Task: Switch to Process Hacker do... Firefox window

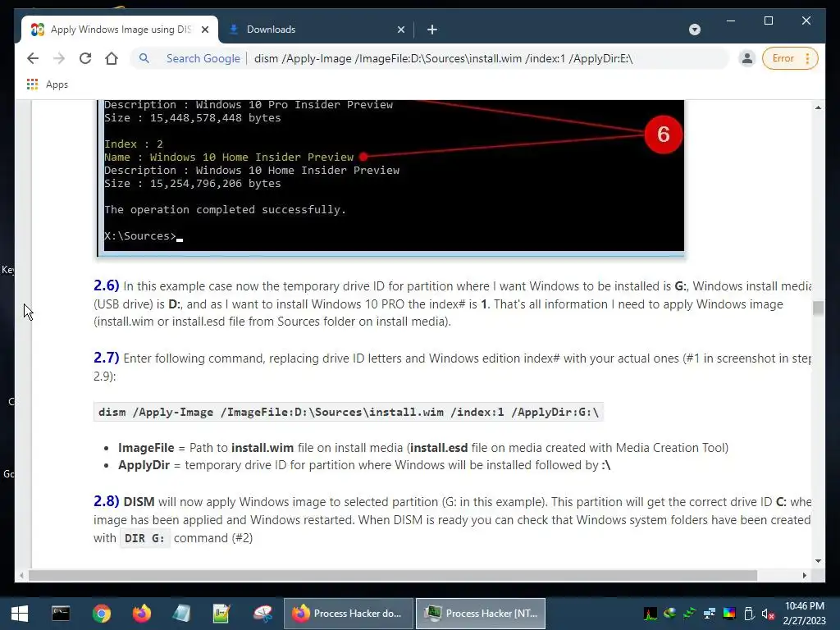Action: point(348,614)
